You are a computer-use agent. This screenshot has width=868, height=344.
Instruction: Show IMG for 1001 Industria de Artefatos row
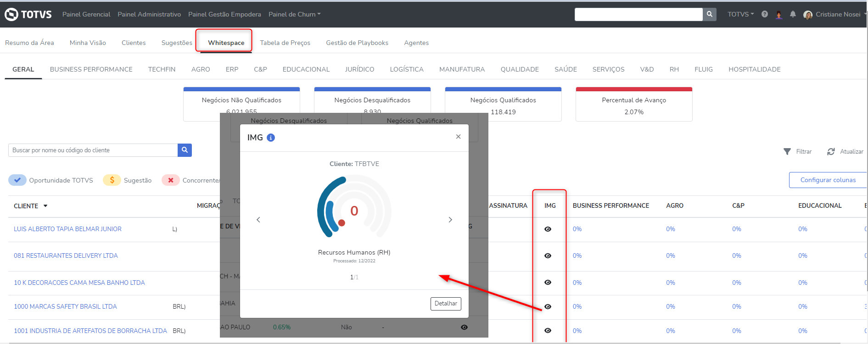(x=548, y=331)
